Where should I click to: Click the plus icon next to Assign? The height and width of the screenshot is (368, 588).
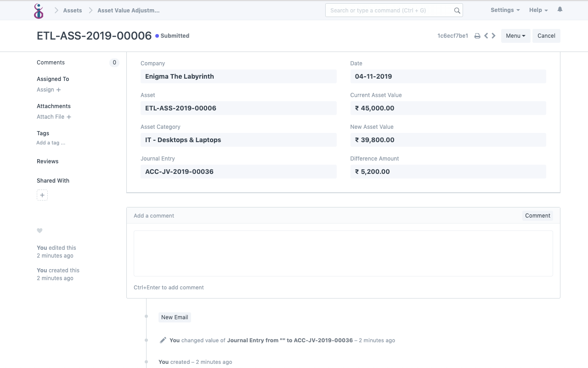click(x=57, y=90)
